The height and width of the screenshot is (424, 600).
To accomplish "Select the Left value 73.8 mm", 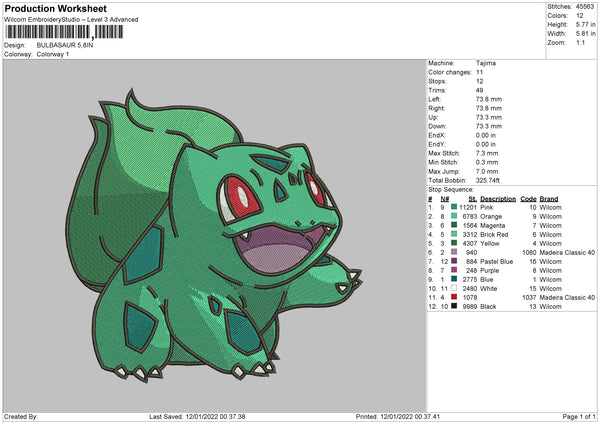I will [489, 99].
